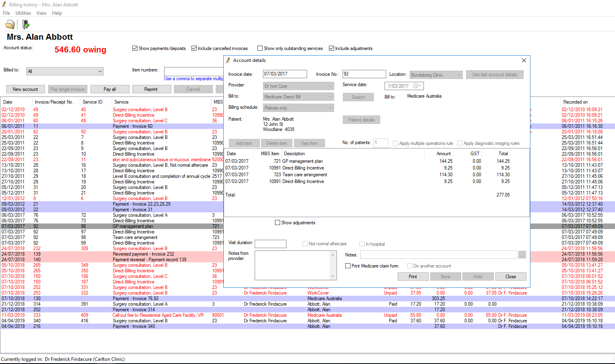Enable Show only outstanding services
The width and height of the screenshot is (615, 364).
[x=260, y=48]
